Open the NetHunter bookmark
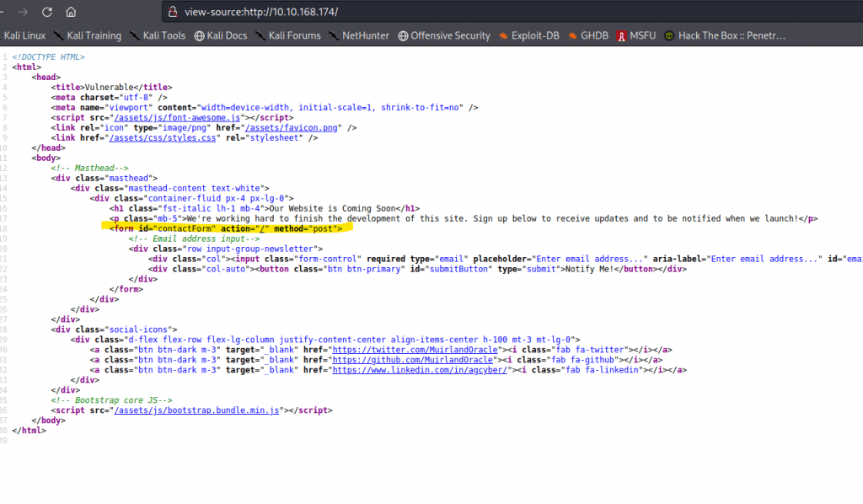This screenshot has width=863, height=504. tap(359, 35)
